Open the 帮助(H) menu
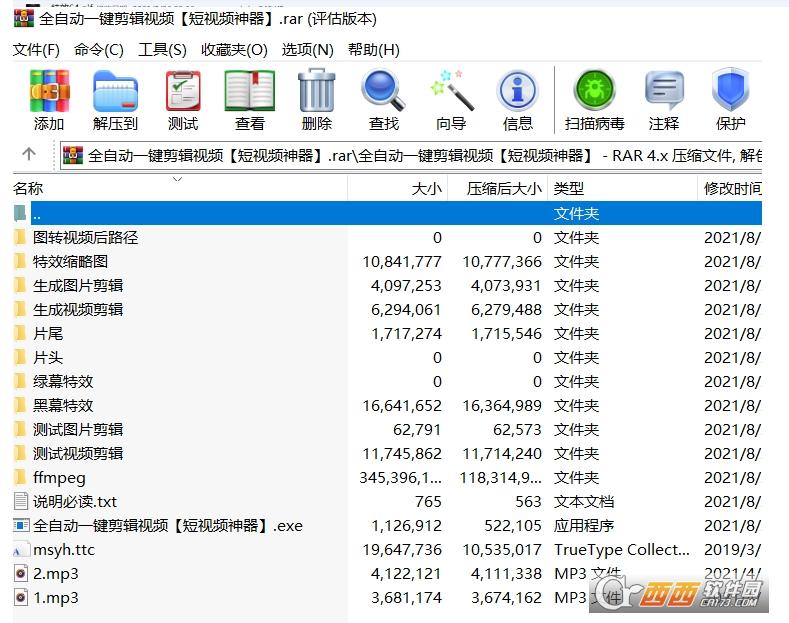Image resolution: width=789 pixels, height=623 pixels. click(x=374, y=50)
